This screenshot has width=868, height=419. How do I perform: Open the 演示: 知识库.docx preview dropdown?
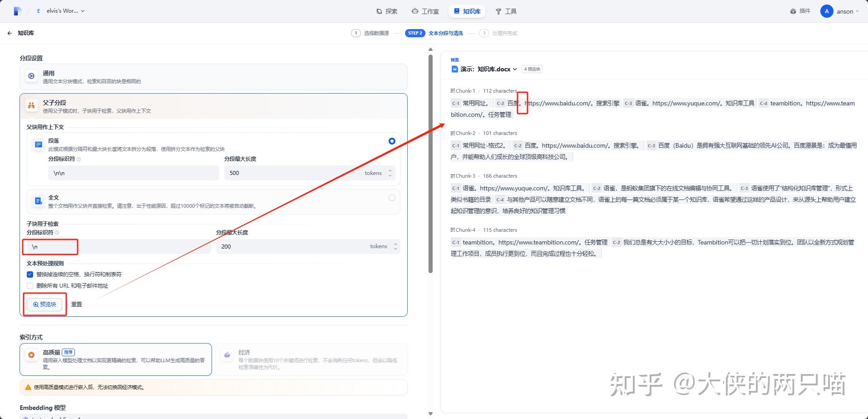tap(515, 69)
